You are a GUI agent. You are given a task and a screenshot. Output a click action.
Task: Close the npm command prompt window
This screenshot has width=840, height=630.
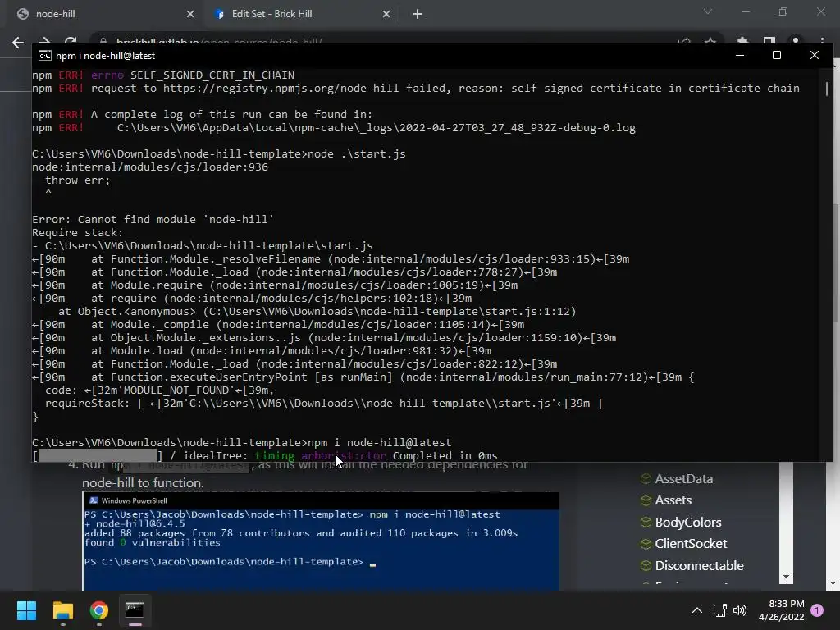(x=815, y=55)
